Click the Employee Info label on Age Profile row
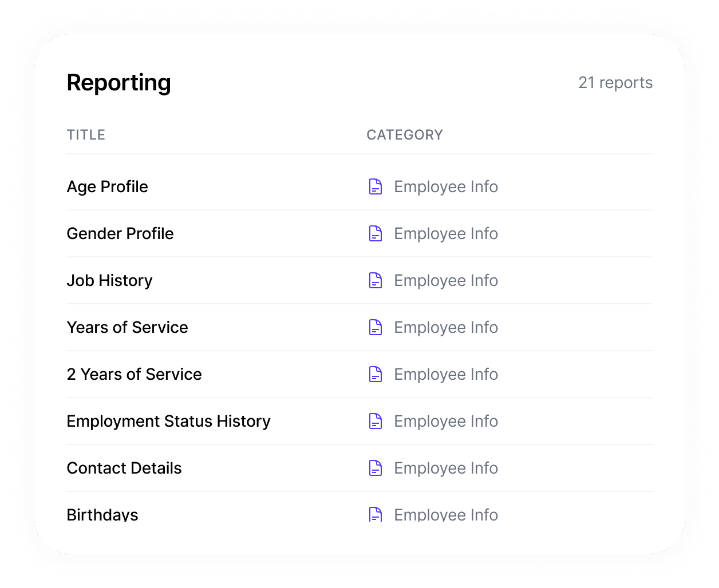719x588 pixels. point(446,186)
